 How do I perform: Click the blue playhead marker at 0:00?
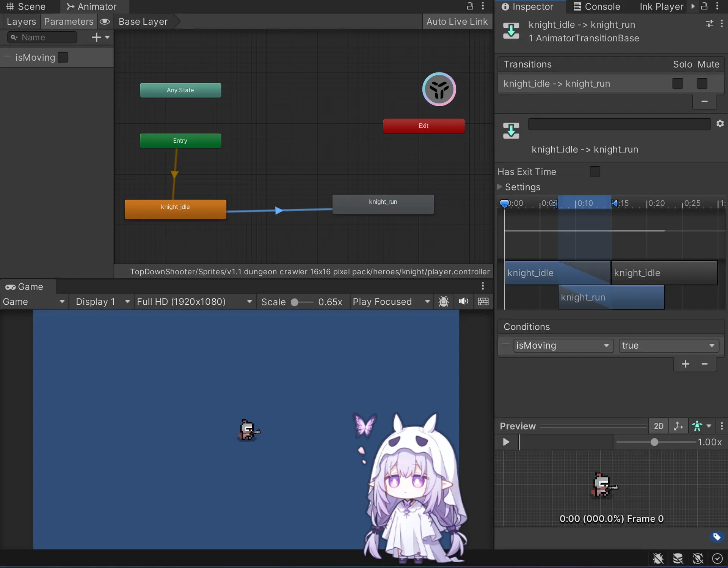504,204
